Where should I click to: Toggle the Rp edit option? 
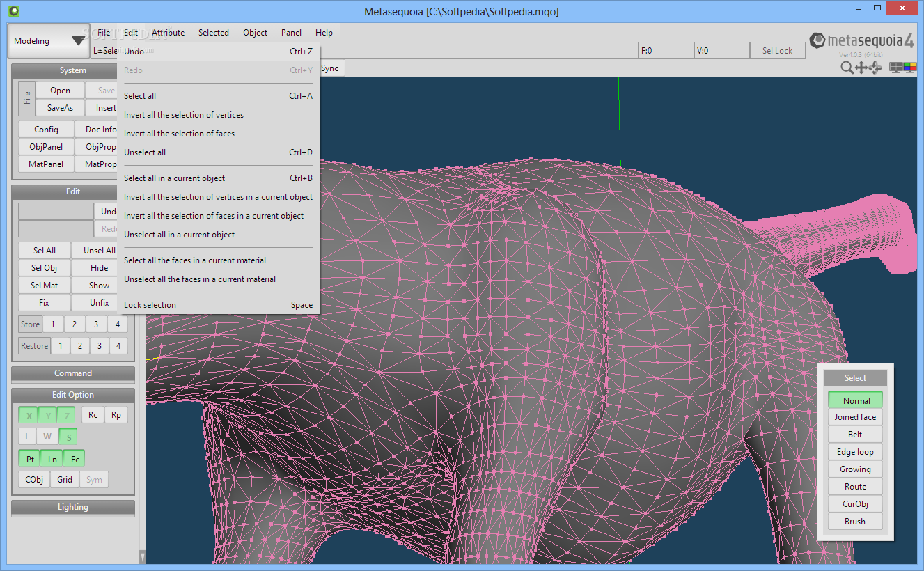[116, 415]
